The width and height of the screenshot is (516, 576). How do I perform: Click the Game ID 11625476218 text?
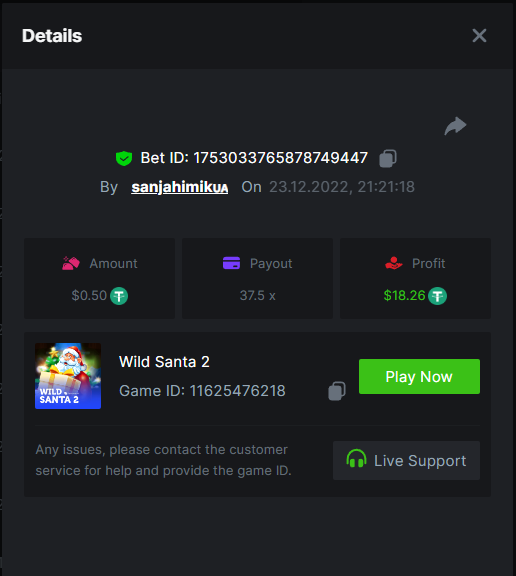[x=202, y=391]
